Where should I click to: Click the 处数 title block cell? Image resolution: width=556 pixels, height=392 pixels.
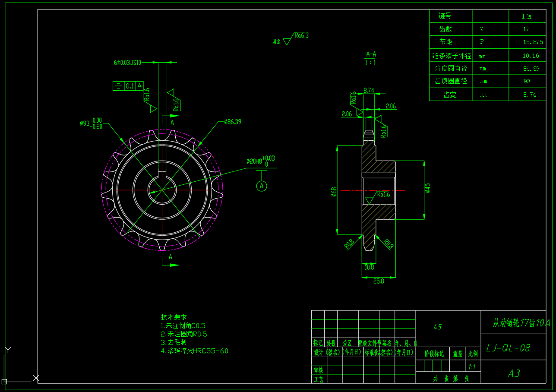click(x=331, y=343)
